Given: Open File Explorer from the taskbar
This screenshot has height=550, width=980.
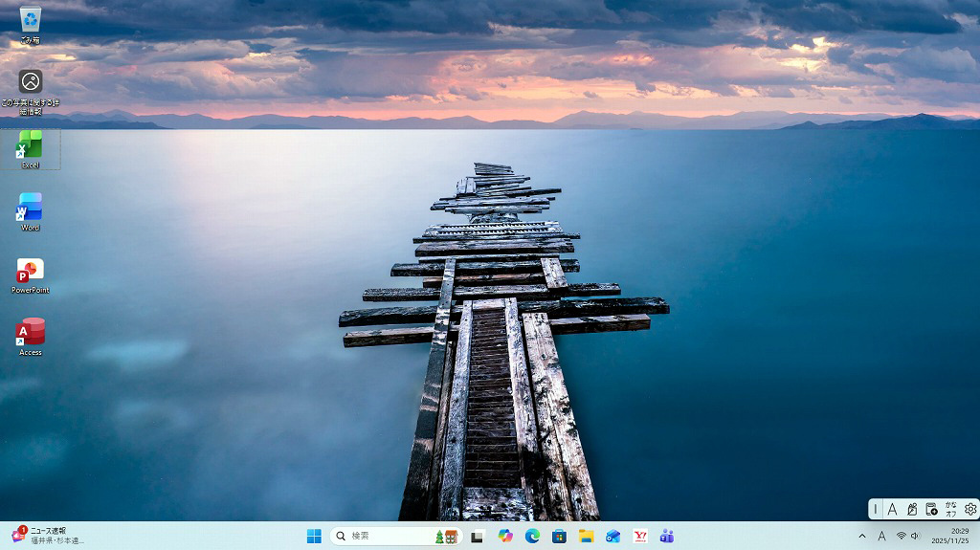Looking at the screenshot, I should click(586, 536).
